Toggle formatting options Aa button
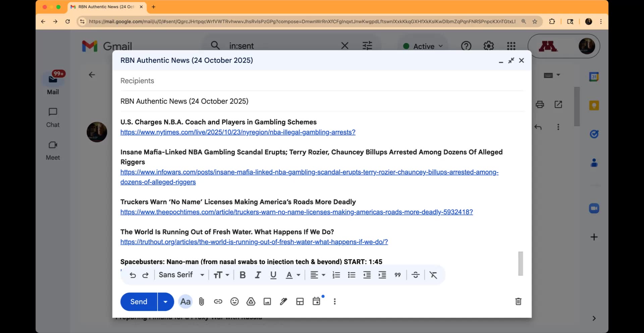Image resolution: width=644 pixels, height=333 pixels. tap(185, 301)
